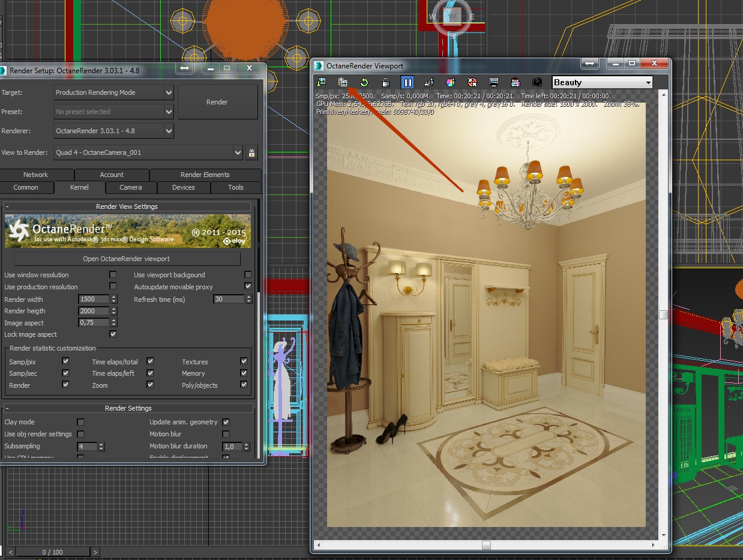Switch to the Account tab
743x560 pixels.
point(112,175)
